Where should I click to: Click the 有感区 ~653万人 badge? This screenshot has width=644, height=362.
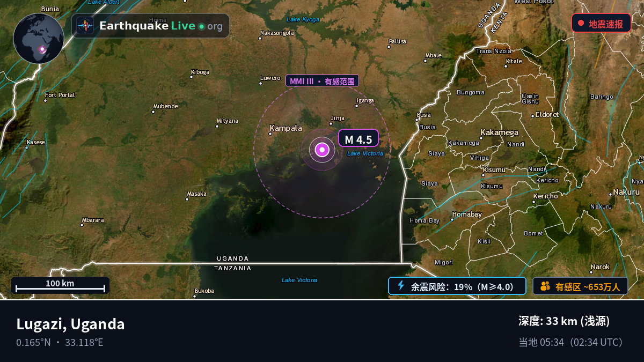580,286
